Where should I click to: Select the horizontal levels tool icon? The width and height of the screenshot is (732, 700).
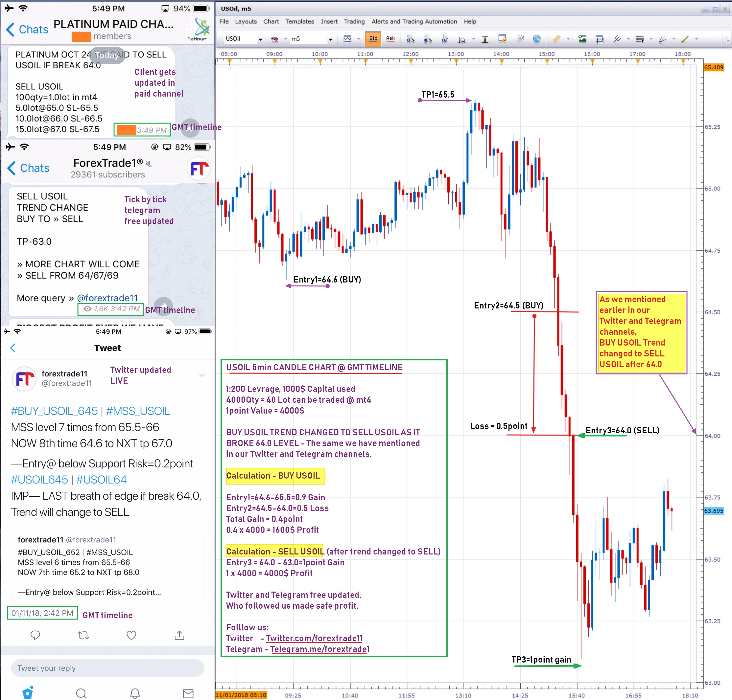coord(640,39)
